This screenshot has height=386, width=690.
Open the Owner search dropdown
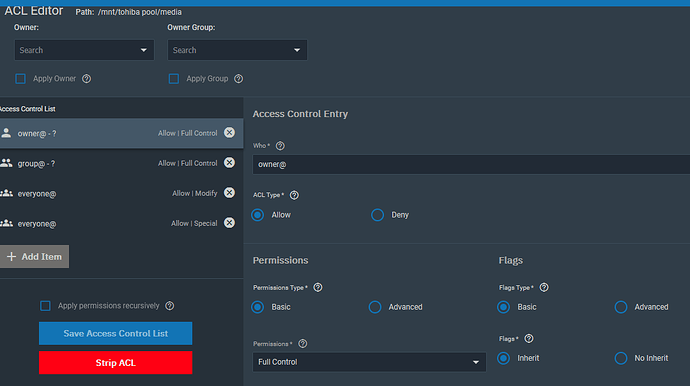tap(84, 50)
